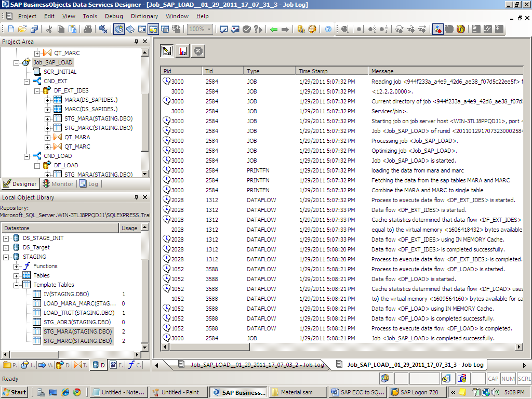Switch to the Designer tab
This screenshot has width=532, height=399.
(20, 184)
